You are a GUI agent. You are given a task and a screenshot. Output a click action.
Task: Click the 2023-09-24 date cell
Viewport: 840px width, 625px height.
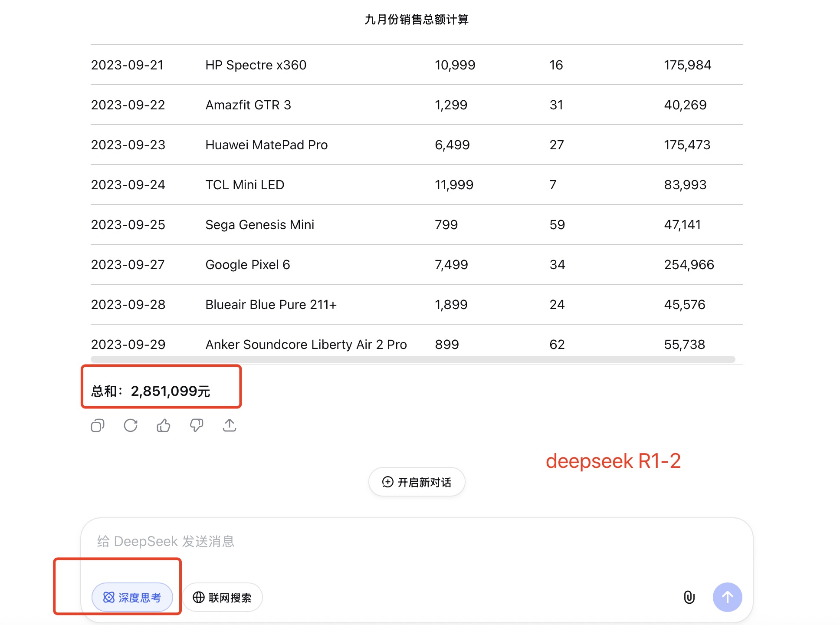[128, 185]
